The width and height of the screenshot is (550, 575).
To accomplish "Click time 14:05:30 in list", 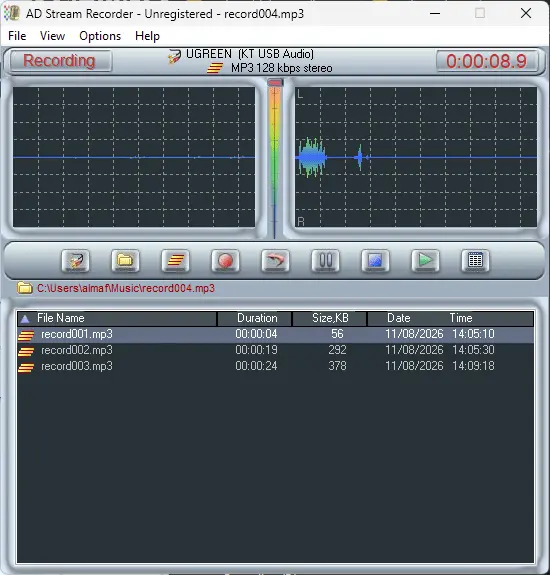I will pos(473,350).
